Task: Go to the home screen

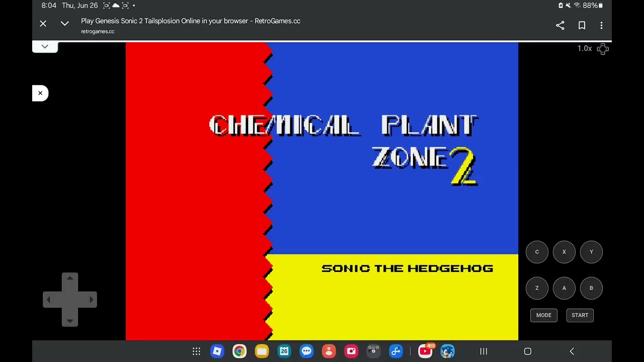Action: 528,351
